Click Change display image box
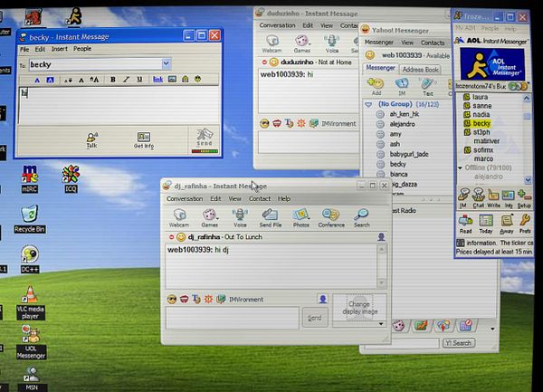 click(x=359, y=308)
